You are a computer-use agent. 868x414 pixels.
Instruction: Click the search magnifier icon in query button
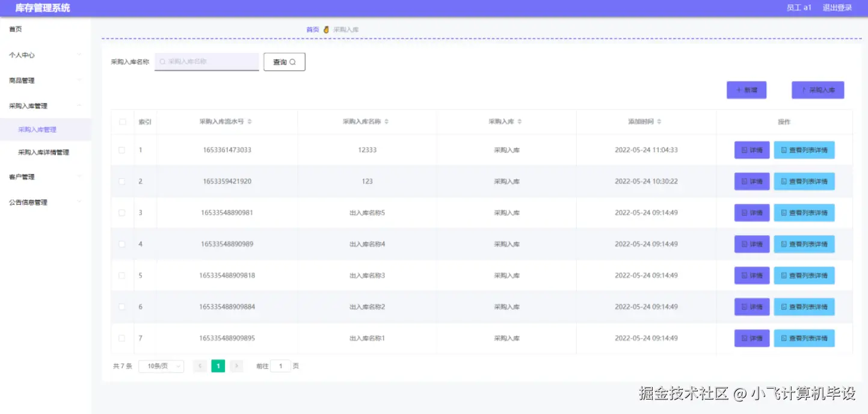[292, 62]
